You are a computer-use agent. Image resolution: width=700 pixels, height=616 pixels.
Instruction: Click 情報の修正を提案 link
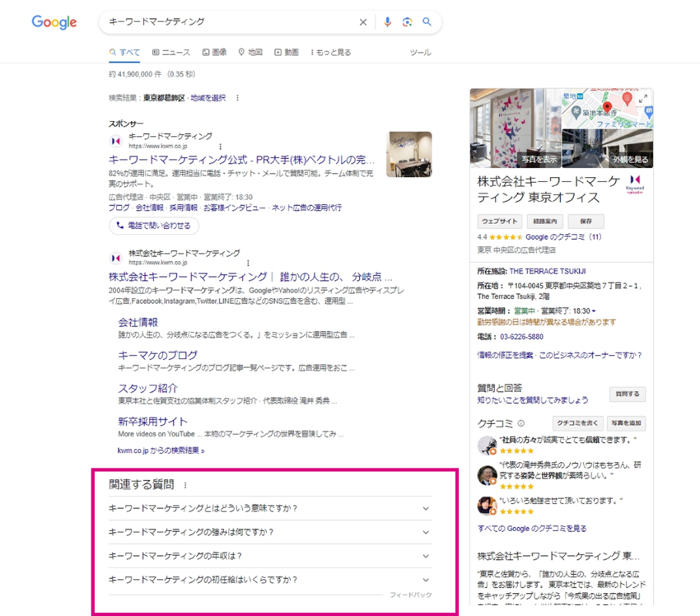tap(505, 355)
